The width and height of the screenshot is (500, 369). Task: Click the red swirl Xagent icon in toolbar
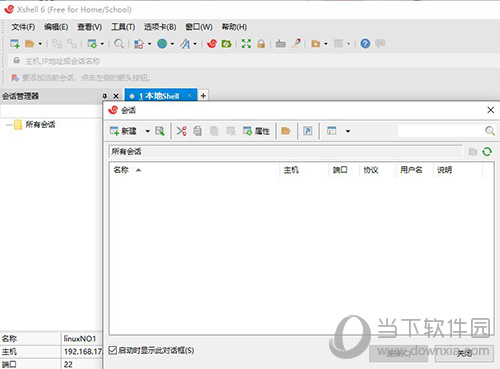(212, 44)
